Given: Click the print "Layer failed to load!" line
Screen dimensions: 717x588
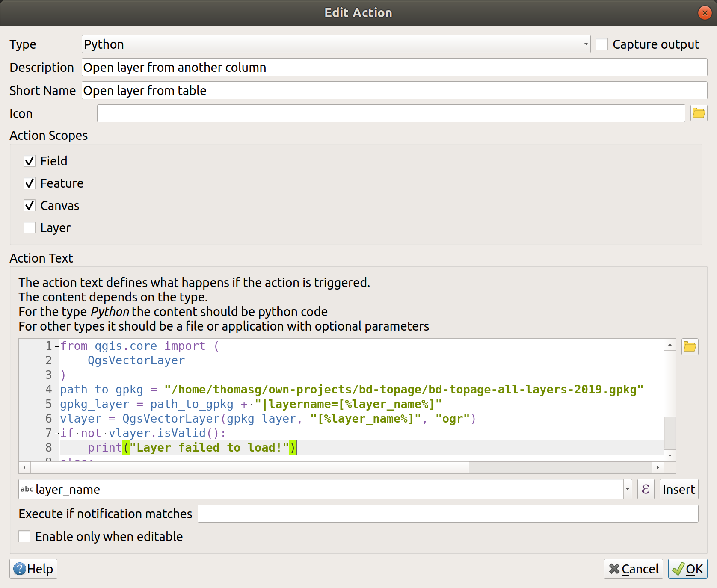Looking at the screenshot, I should pyautogui.click(x=192, y=448).
